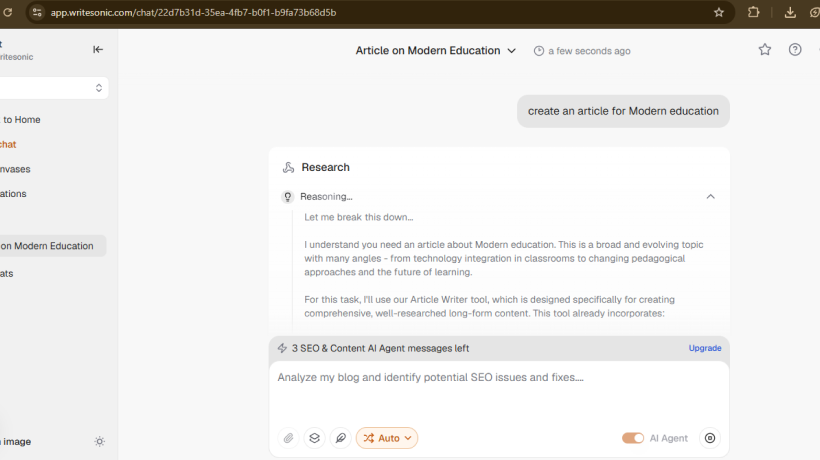Image resolution: width=820 pixels, height=460 pixels.
Task: Open site information icon in address bar
Action: 37,12
